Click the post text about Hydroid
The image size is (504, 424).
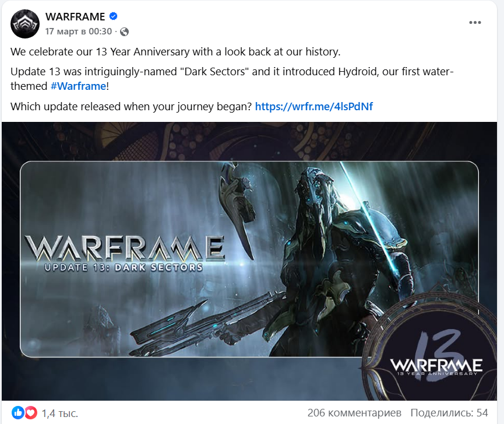point(232,79)
